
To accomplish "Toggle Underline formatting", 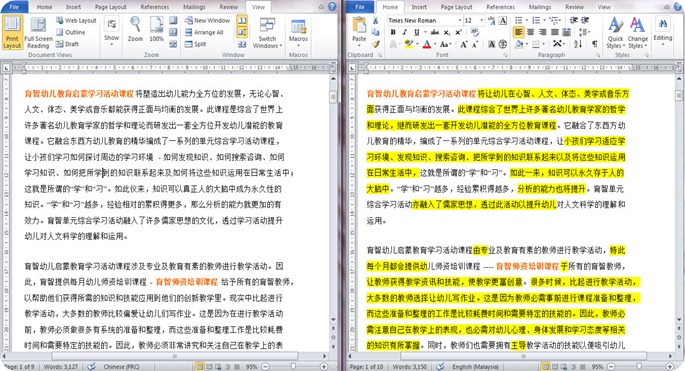I will (x=417, y=32).
